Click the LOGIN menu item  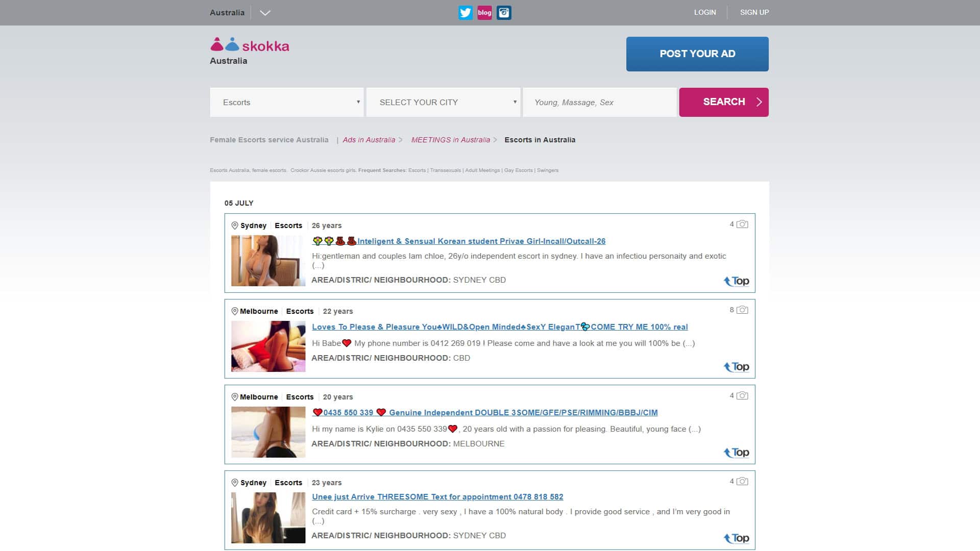coord(704,12)
